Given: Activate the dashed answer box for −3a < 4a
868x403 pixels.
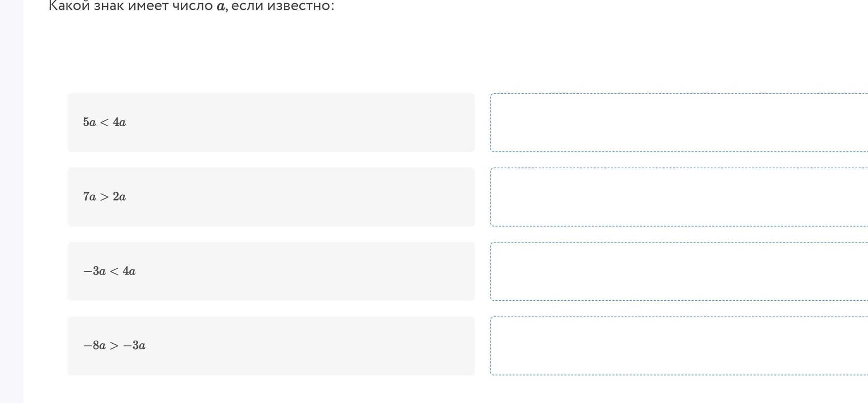Looking at the screenshot, I should [x=679, y=271].
